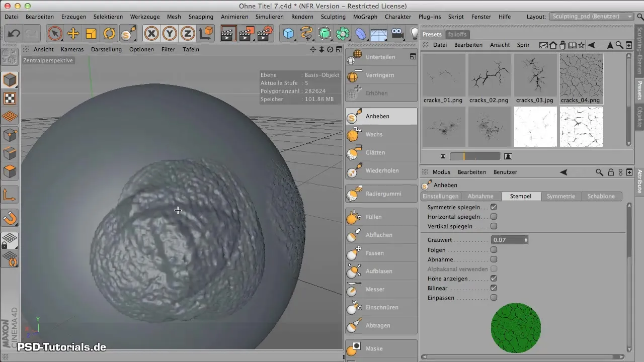Viewport: 644px width, 362px height.
Task: Open the preset browser Datei menu
Action: [440, 45]
